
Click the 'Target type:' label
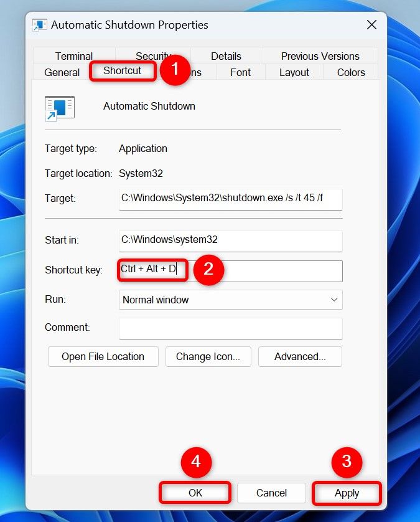[71, 148]
